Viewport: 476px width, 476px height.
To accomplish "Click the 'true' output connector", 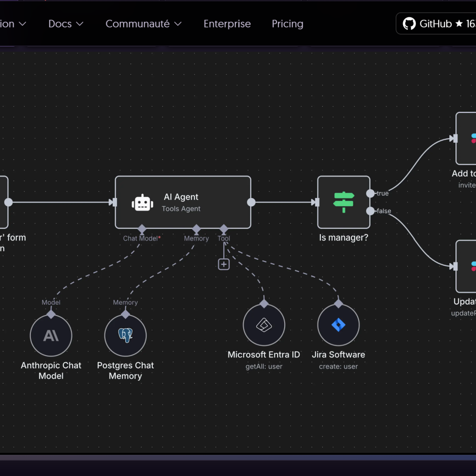I will [370, 193].
